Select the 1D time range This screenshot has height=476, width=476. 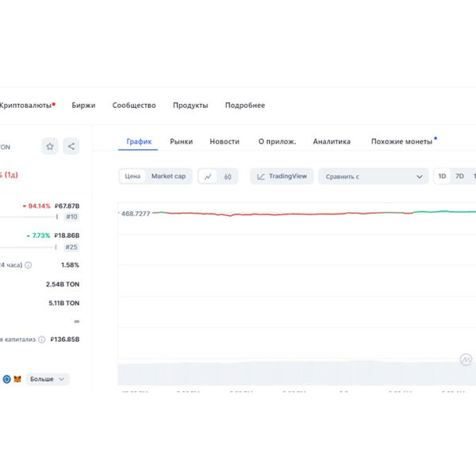tap(442, 176)
